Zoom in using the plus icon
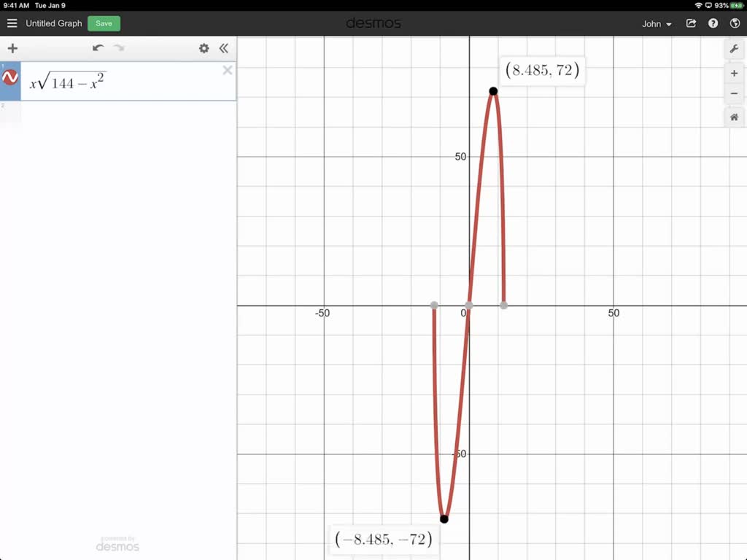 [x=734, y=73]
